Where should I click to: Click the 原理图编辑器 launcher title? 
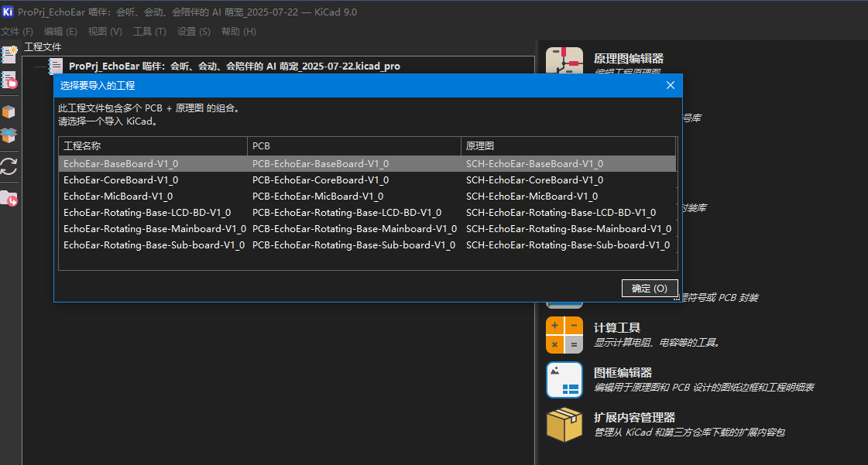coord(628,59)
